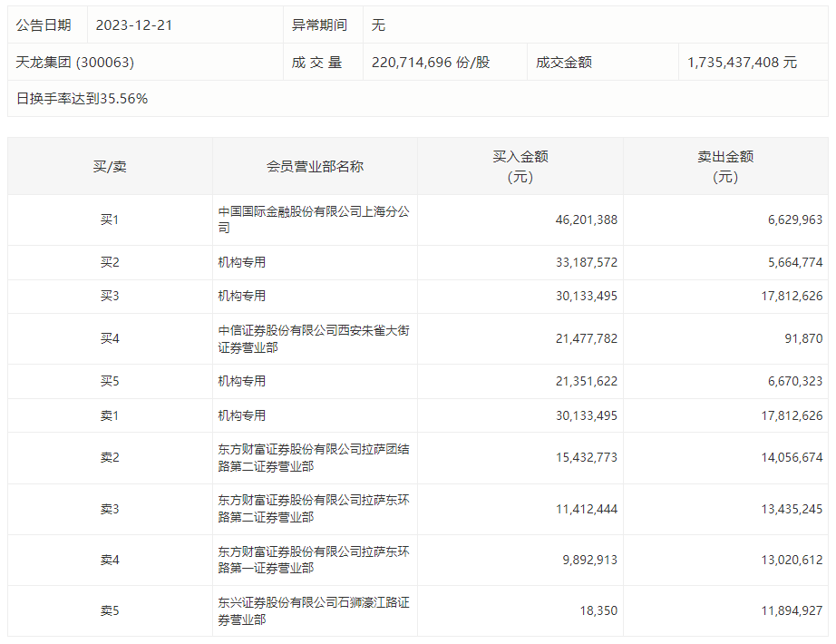Viewport: 836px width, 644px height.
Task: Select sell amount 6,629,963
Action: click(x=795, y=220)
